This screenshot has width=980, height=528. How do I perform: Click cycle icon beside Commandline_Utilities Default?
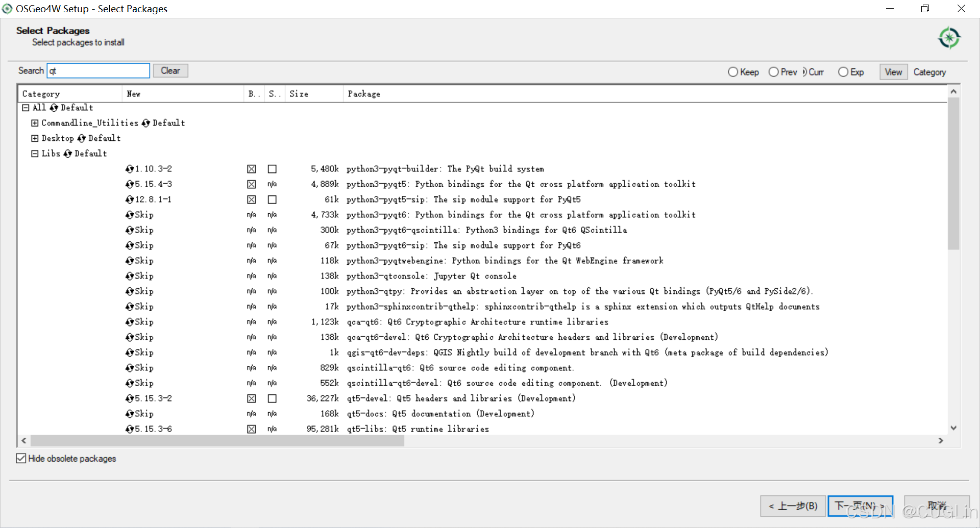146,123
